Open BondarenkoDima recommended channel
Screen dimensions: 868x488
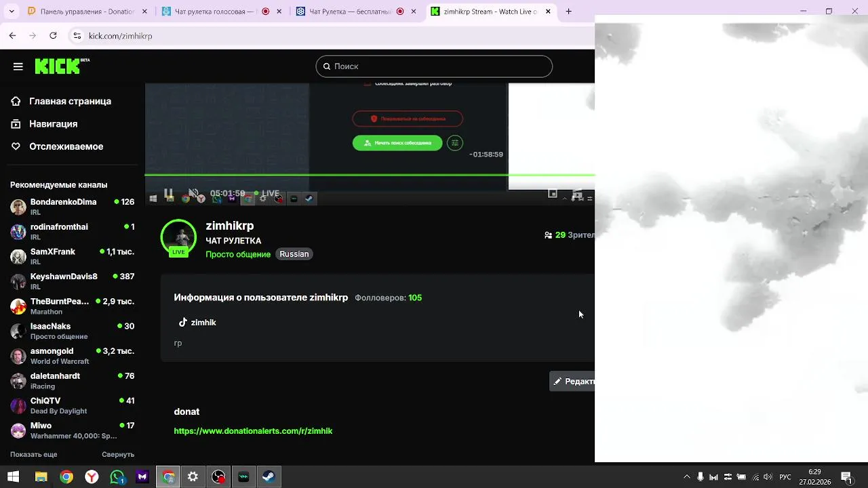click(x=72, y=207)
